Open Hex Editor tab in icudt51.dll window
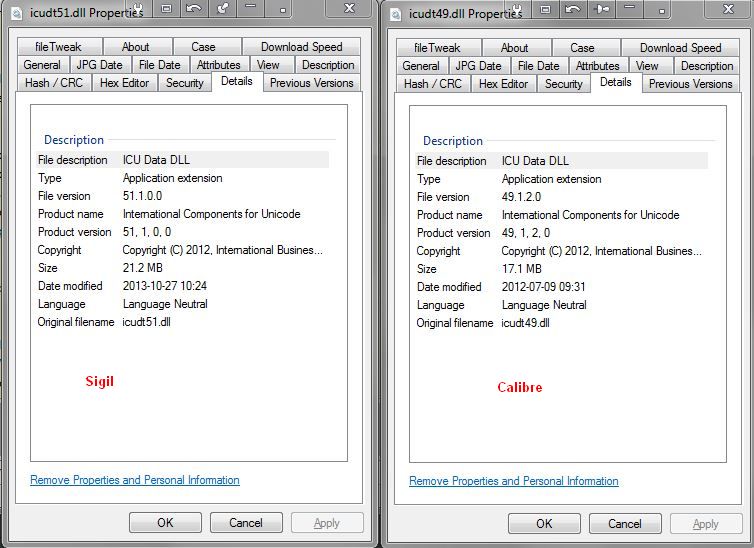The height and width of the screenshot is (548, 754). pyautogui.click(x=124, y=83)
